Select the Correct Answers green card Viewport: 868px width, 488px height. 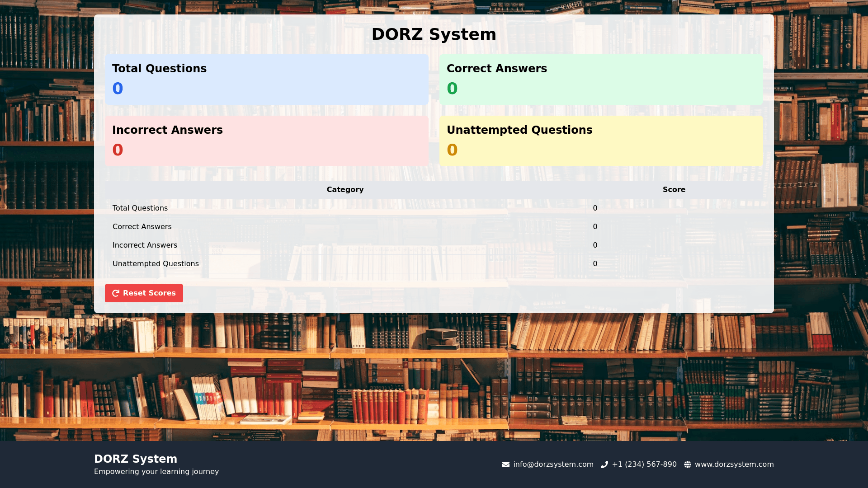coord(601,80)
